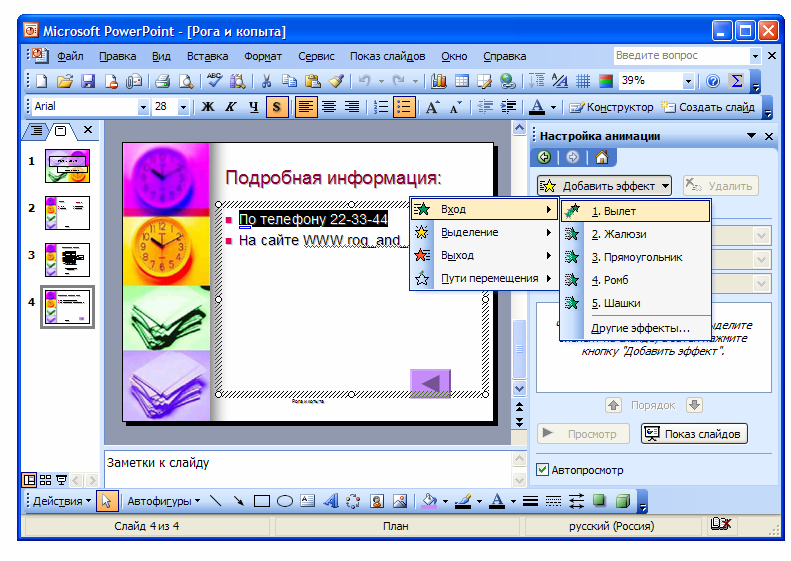Insert chart icon in standard toolbar
Viewport: 791px width, 561px height.
438,81
